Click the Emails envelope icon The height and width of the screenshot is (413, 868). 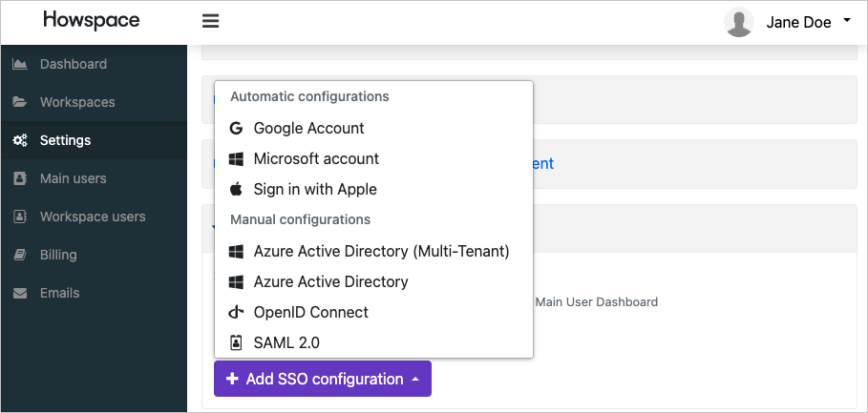pos(20,293)
